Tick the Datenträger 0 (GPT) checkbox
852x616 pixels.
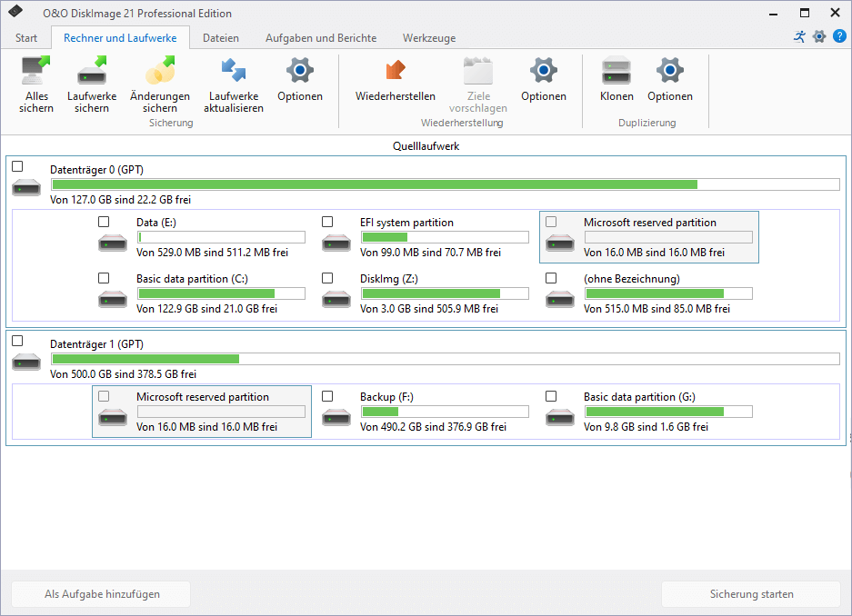[x=17, y=166]
